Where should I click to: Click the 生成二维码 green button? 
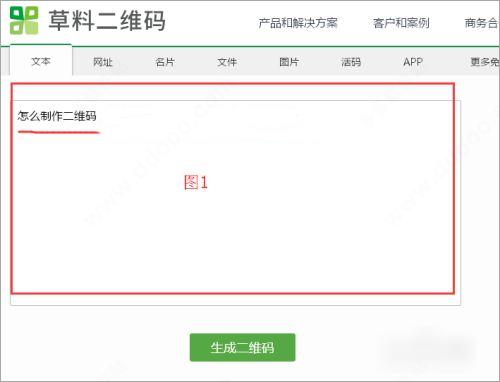point(242,347)
